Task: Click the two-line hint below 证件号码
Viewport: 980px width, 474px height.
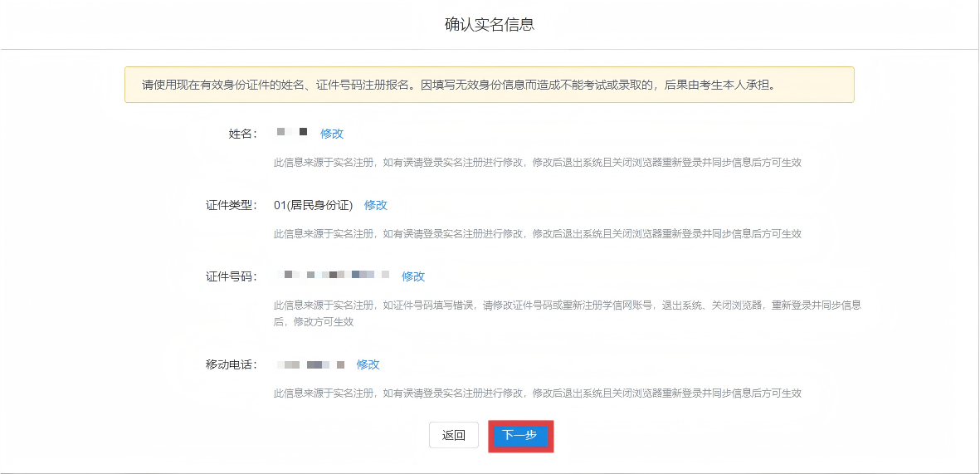Action: pos(567,313)
